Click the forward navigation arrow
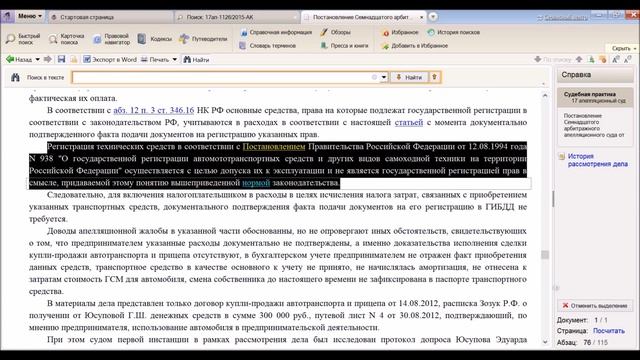The image size is (640, 360). (x=48, y=60)
